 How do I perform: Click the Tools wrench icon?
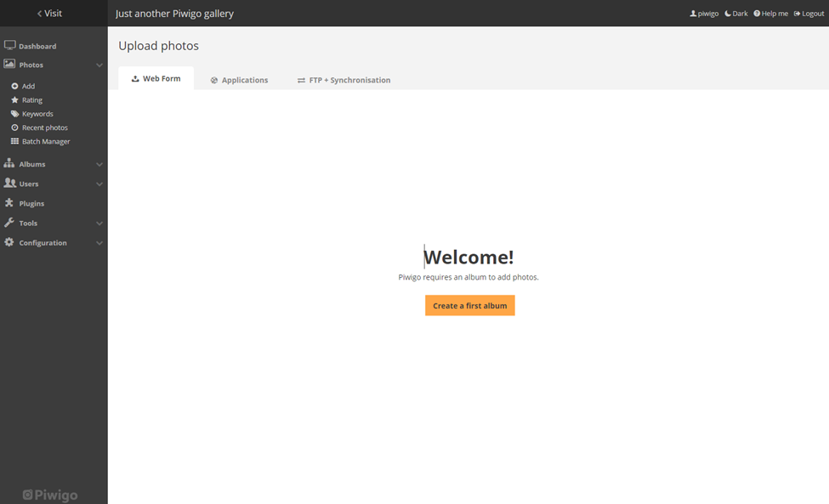(x=9, y=223)
